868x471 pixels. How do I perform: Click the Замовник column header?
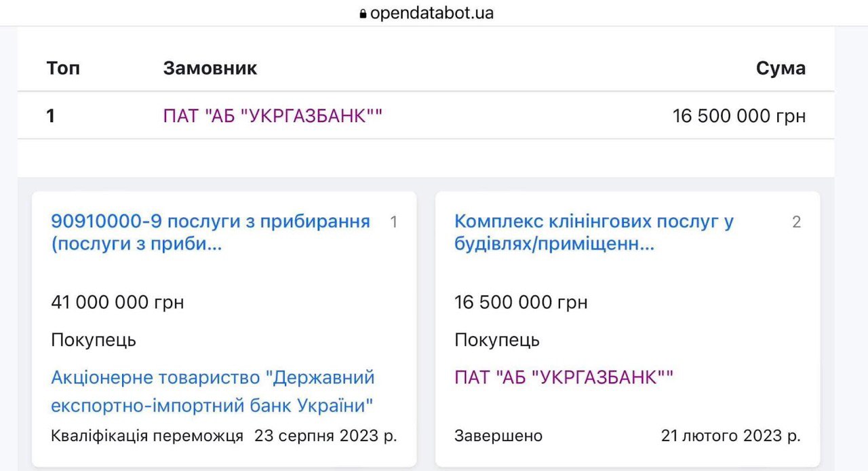[x=210, y=68]
